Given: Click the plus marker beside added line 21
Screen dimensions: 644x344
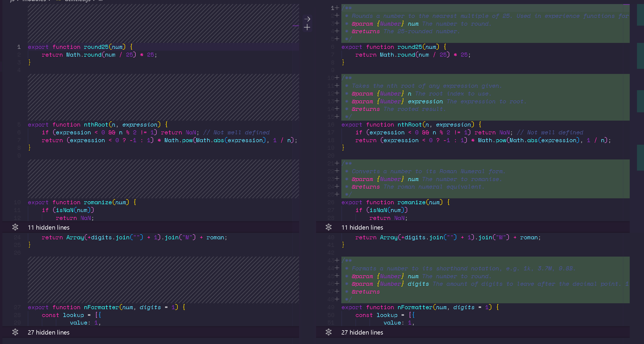Looking at the screenshot, I should (x=337, y=163).
